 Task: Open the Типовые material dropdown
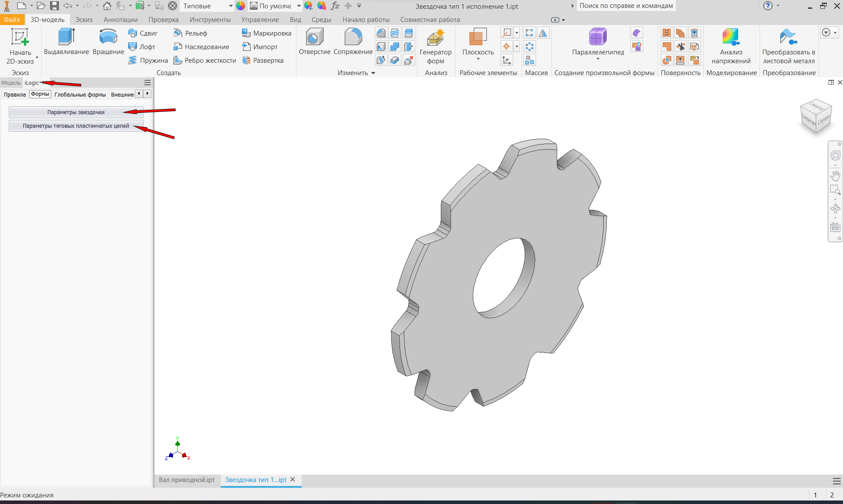pos(231,6)
